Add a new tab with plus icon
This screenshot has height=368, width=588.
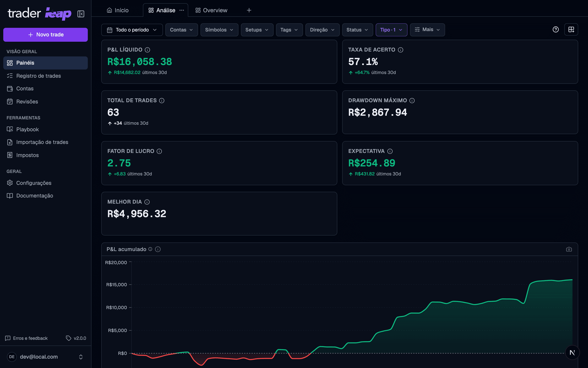pos(249,10)
